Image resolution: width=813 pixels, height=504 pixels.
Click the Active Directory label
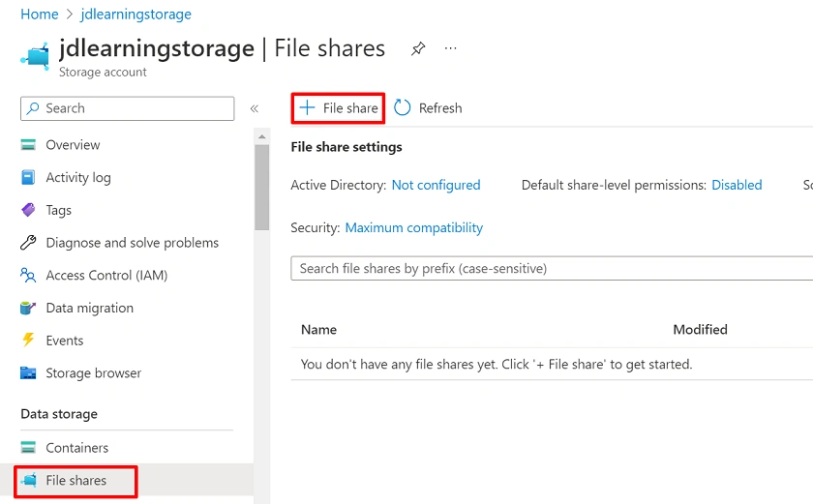coord(338,186)
